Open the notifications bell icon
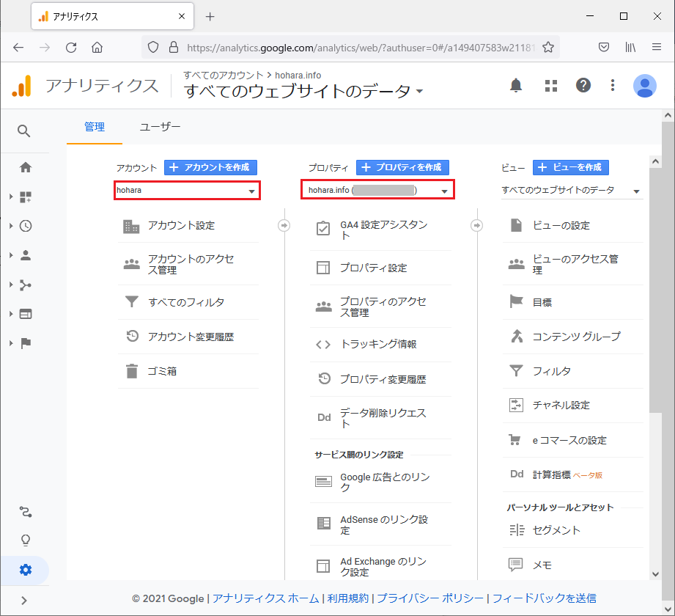 pyautogui.click(x=516, y=86)
